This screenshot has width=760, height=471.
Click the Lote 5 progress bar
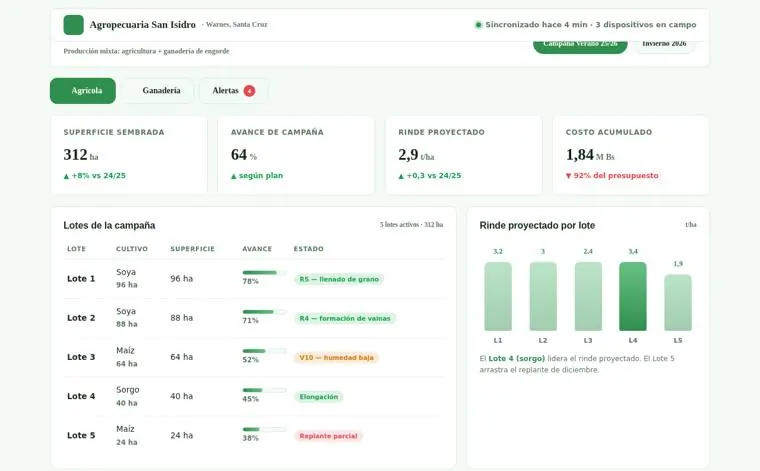tap(264, 429)
